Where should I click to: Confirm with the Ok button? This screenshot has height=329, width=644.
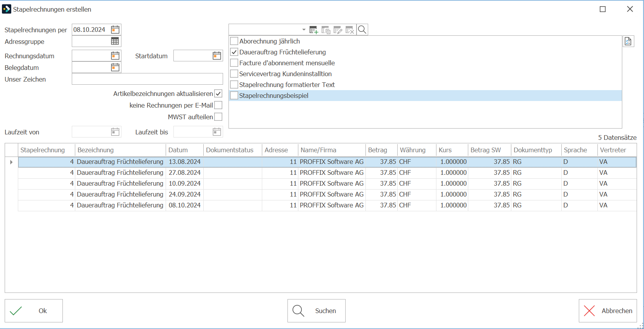(34, 311)
